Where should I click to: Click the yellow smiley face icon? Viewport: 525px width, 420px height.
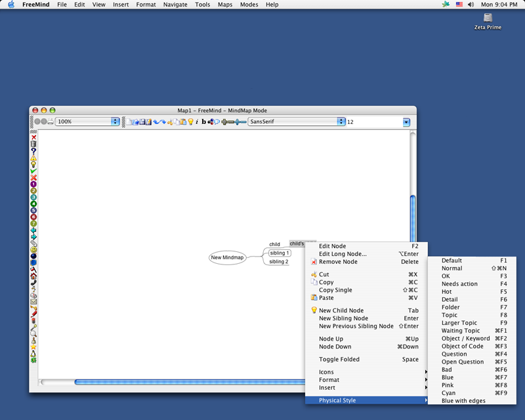pos(33,250)
